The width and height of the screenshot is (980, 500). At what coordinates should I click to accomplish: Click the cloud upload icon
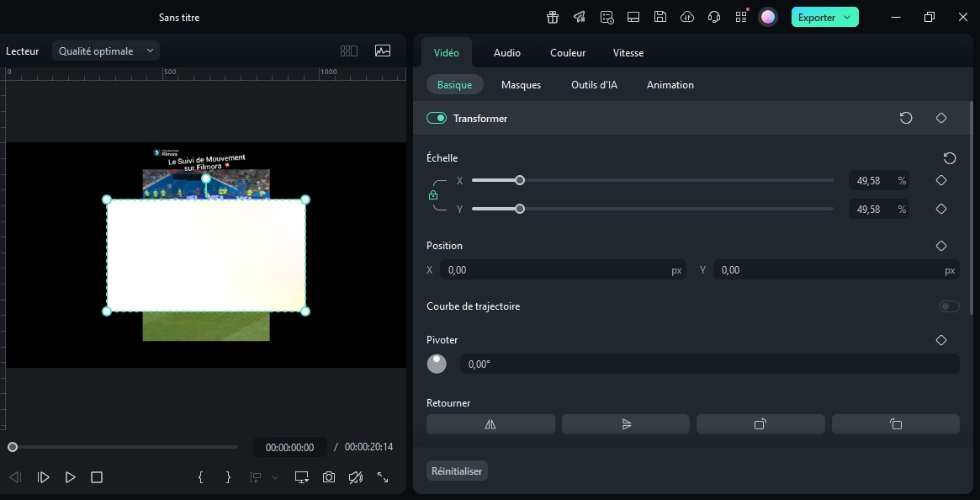click(687, 17)
